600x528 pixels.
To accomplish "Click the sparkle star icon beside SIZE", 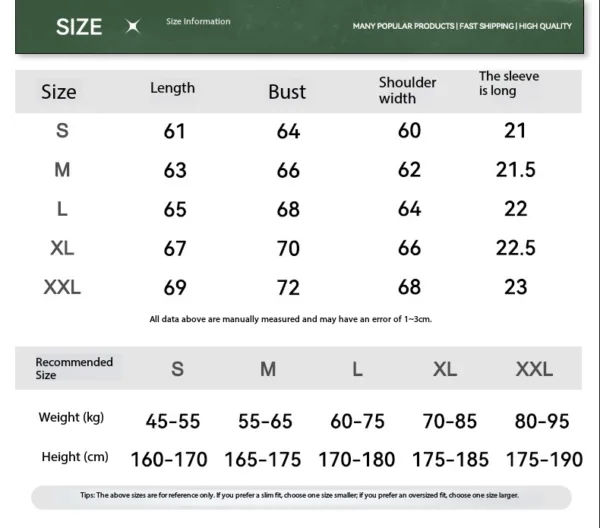I will 133,27.
